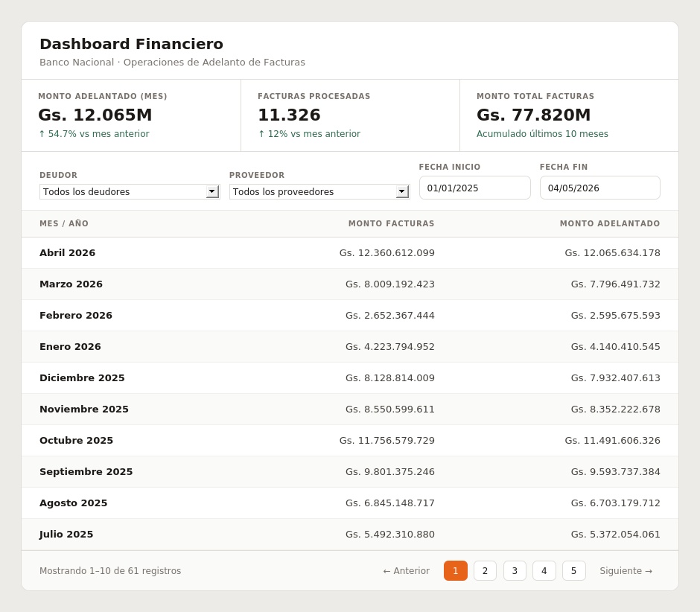The height and width of the screenshot is (612, 700).
Task: Click invoice amount Gs. 4.223.794.952
Action: click(389, 346)
